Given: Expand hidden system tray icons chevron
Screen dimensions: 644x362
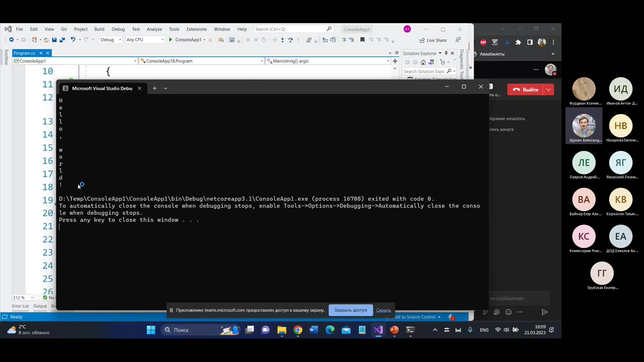Looking at the screenshot, I should click(435, 330).
